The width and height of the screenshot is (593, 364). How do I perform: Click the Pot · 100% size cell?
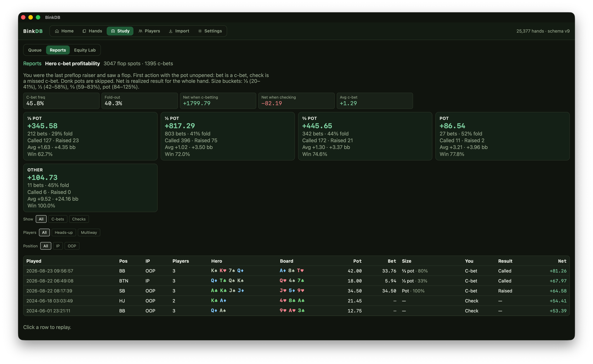click(413, 291)
